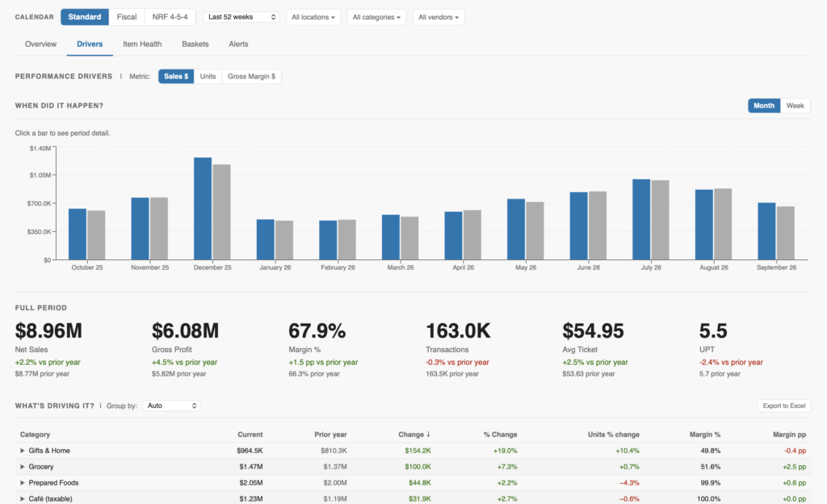Sort table by the Change column header
Viewport: 827px width, 504px height.
pyautogui.click(x=414, y=435)
